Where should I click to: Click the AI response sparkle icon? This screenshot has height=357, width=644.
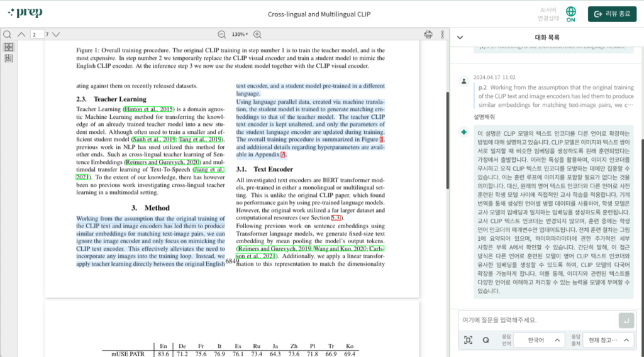pyautogui.click(x=464, y=132)
